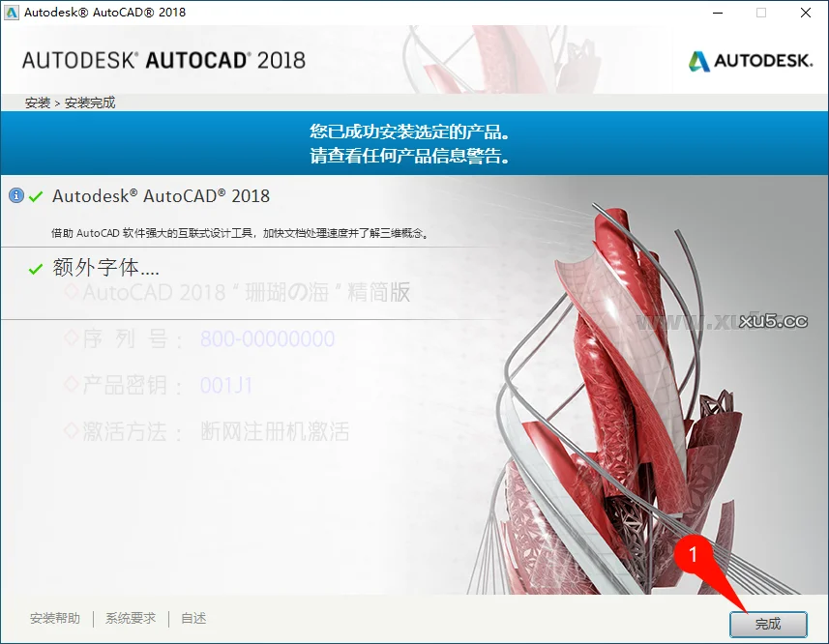
Task: Open the 安装帮助 link
Action: (x=55, y=619)
